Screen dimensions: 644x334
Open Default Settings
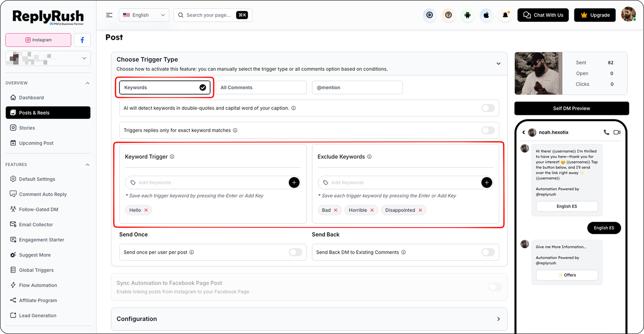pyautogui.click(x=48, y=179)
